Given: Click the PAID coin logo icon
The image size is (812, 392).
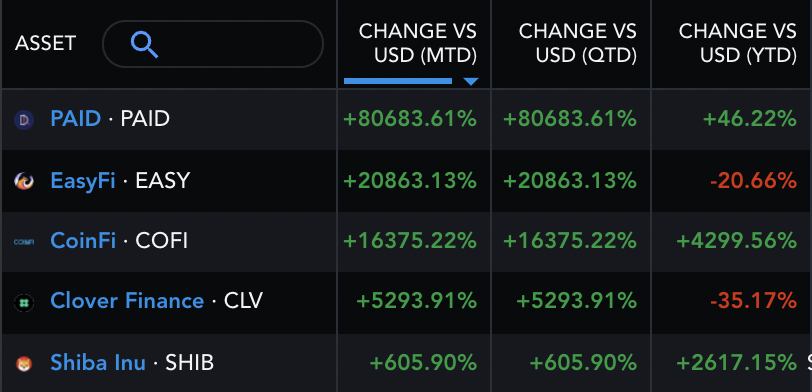Looking at the screenshot, I should point(24,120).
